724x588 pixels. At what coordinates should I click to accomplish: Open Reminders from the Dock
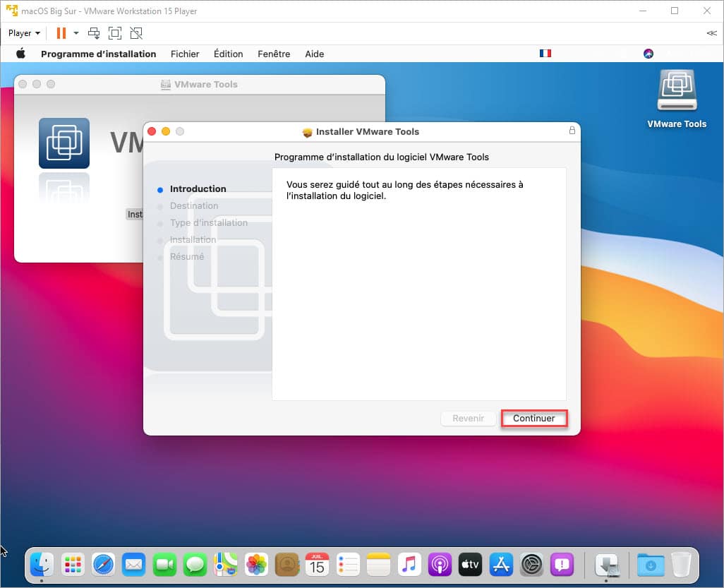(348, 565)
